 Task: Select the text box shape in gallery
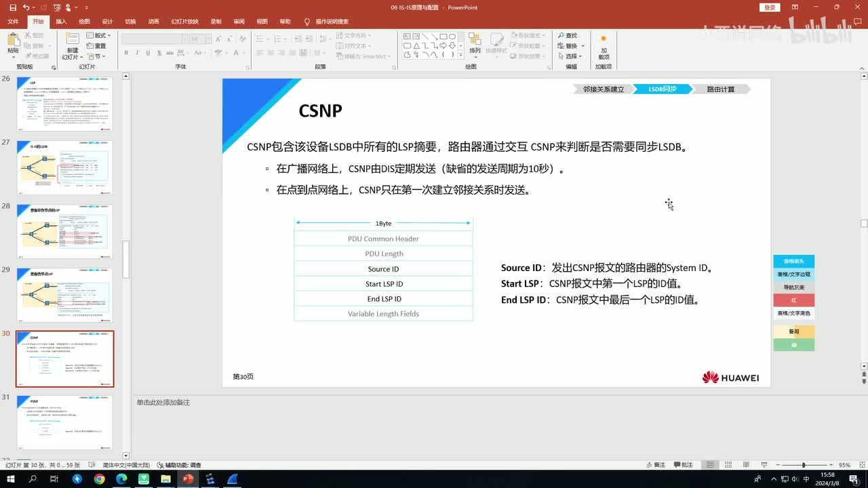407,37
